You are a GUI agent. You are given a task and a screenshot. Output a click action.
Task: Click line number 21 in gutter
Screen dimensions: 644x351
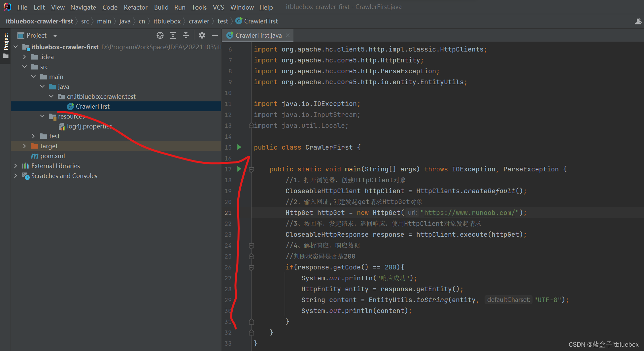(x=228, y=213)
